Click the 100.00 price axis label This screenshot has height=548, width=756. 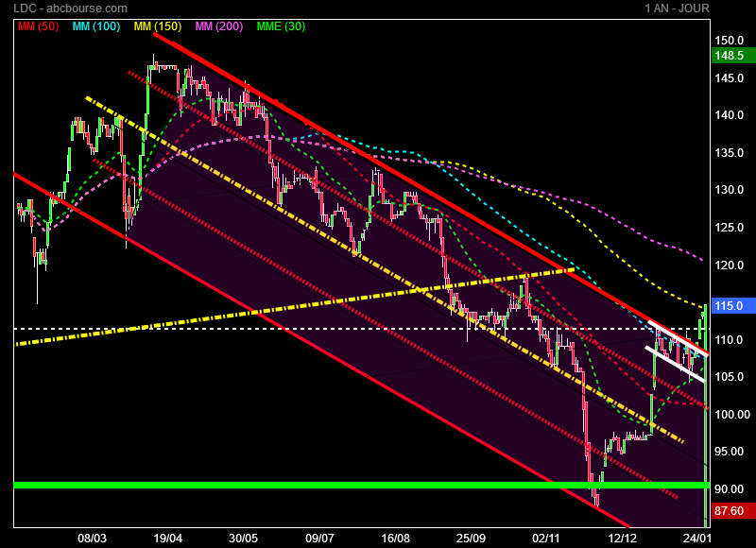click(x=732, y=415)
